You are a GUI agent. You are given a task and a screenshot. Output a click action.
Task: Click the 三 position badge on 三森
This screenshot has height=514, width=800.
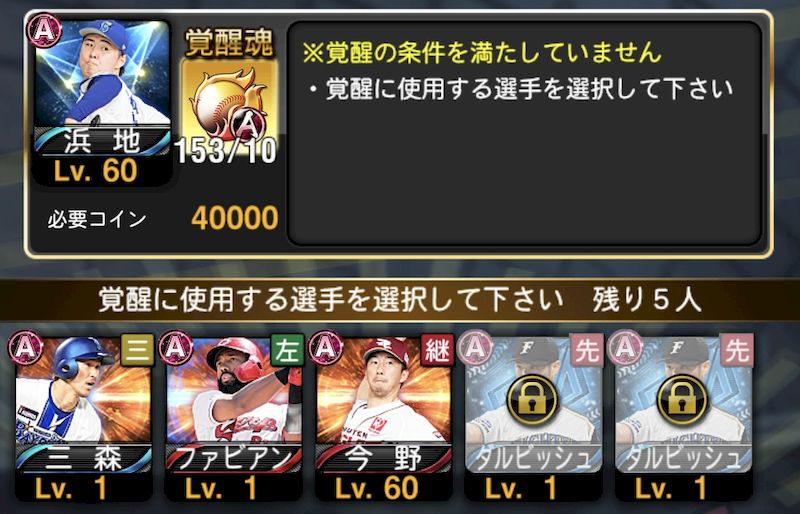(x=137, y=350)
